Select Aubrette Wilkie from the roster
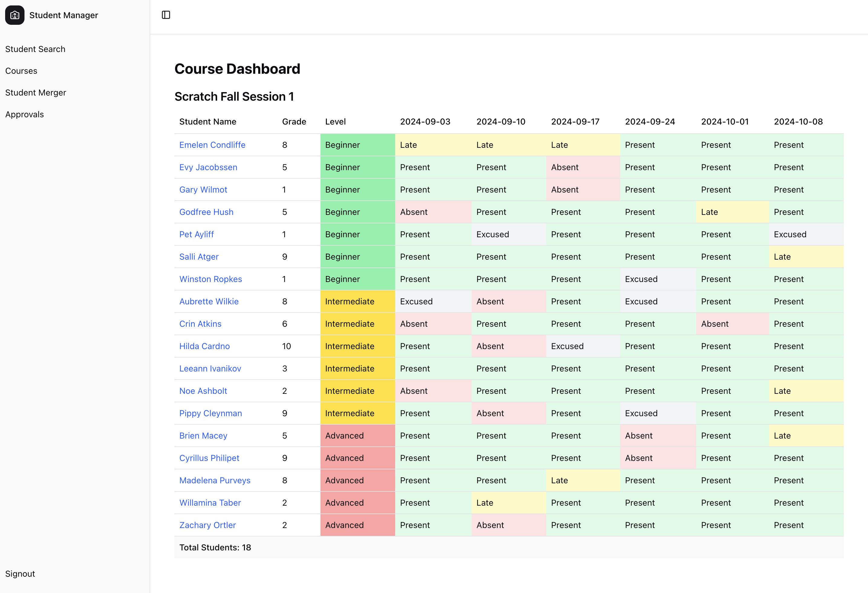 (209, 301)
